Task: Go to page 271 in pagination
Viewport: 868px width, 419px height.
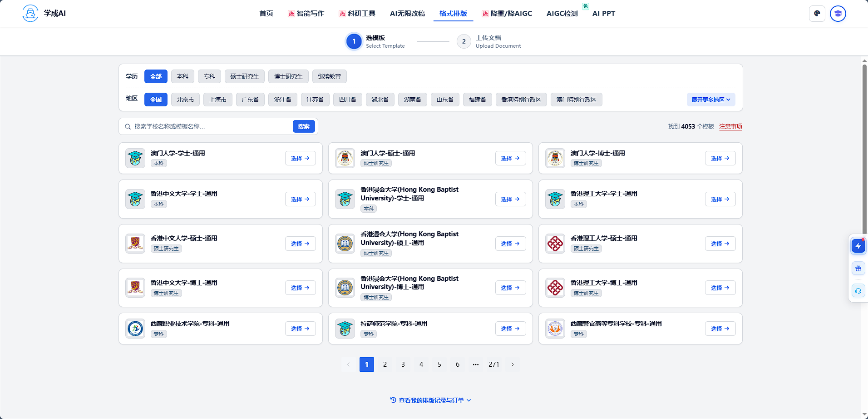Action: (x=494, y=364)
